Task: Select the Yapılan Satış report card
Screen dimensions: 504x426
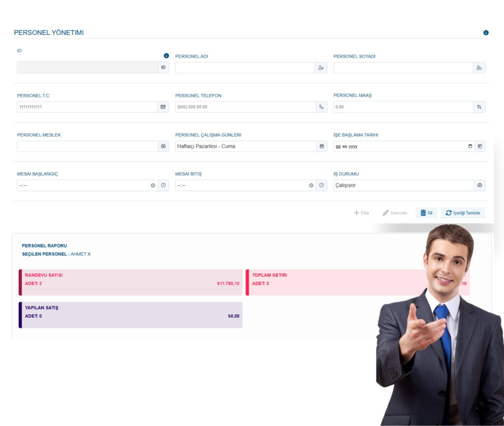Action: [131, 315]
